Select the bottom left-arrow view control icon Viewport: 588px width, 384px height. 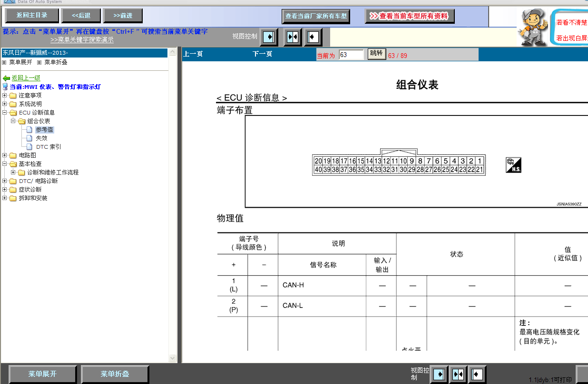(x=477, y=374)
